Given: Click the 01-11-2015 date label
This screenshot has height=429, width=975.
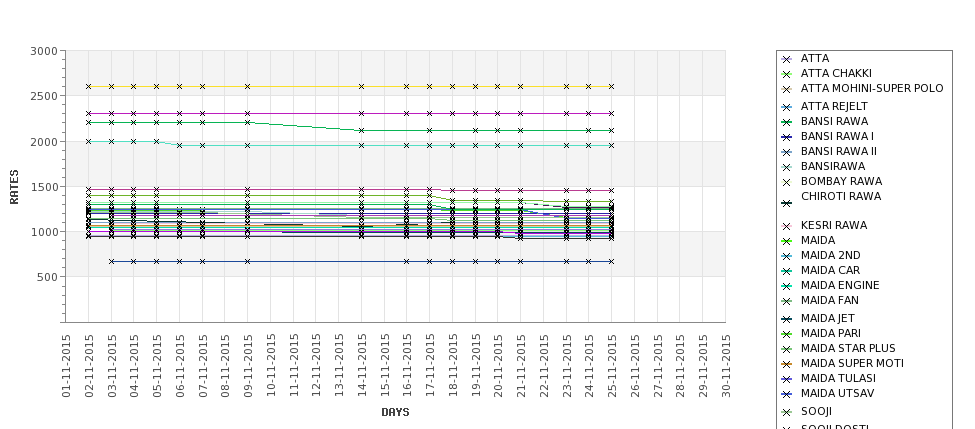Looking at the screenshot, I should (66, 366).
